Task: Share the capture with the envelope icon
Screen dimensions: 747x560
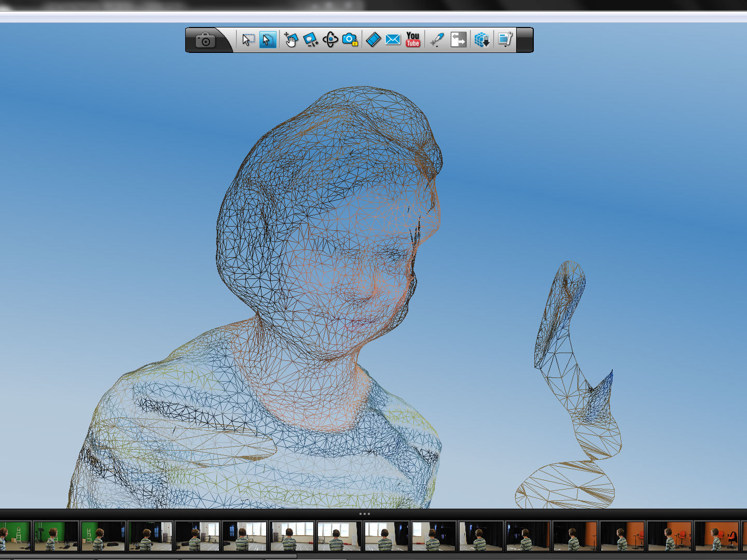Action: point(393,40)
